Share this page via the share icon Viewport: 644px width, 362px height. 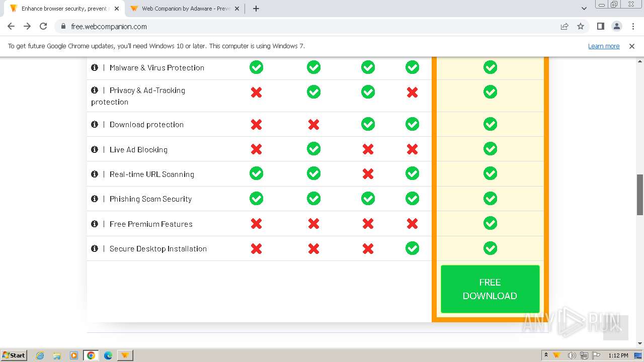(565, 26)
